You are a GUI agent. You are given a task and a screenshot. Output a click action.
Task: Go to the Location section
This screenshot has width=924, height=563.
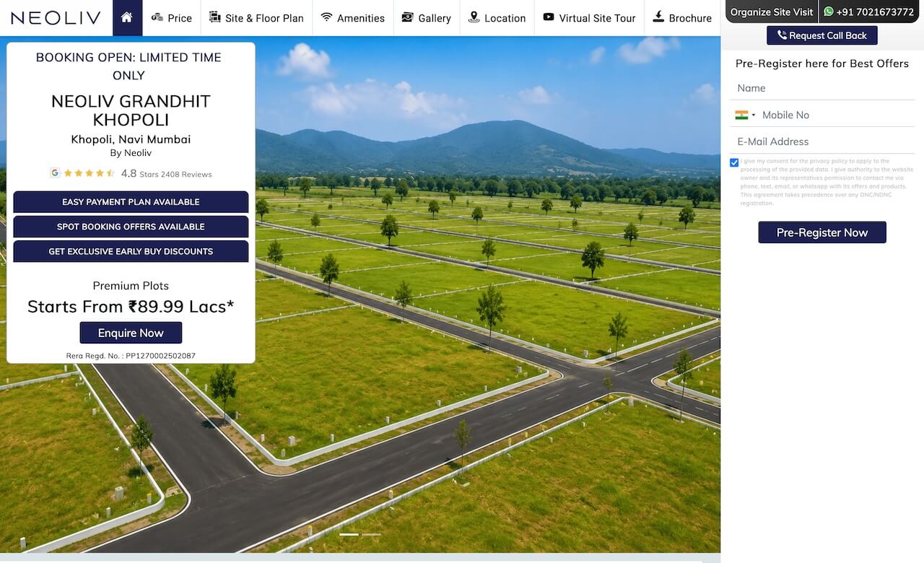coord(497,18)
